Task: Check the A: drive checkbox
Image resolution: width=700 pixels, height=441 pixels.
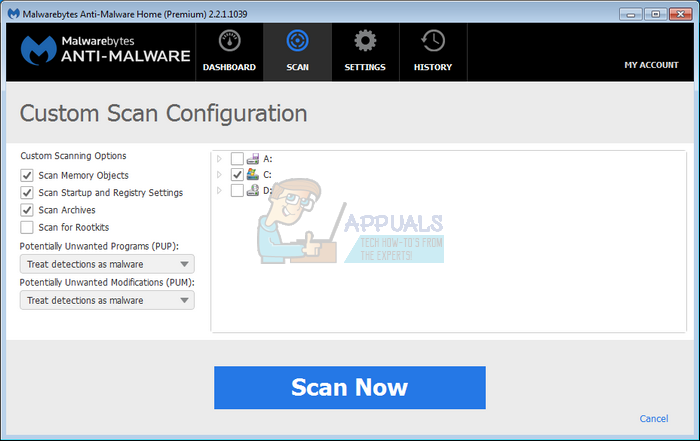Action: (x=237, y=158)
